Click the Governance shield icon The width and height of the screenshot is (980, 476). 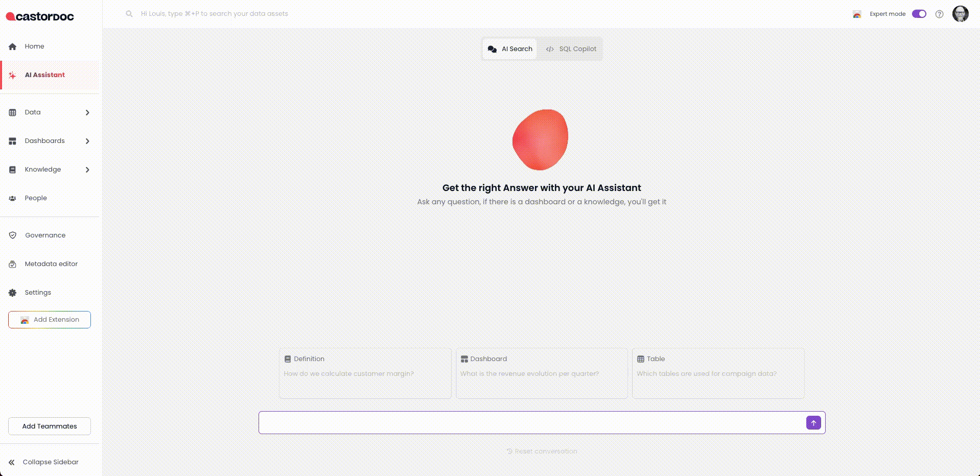pyautogui.click(x=13, y=235)
